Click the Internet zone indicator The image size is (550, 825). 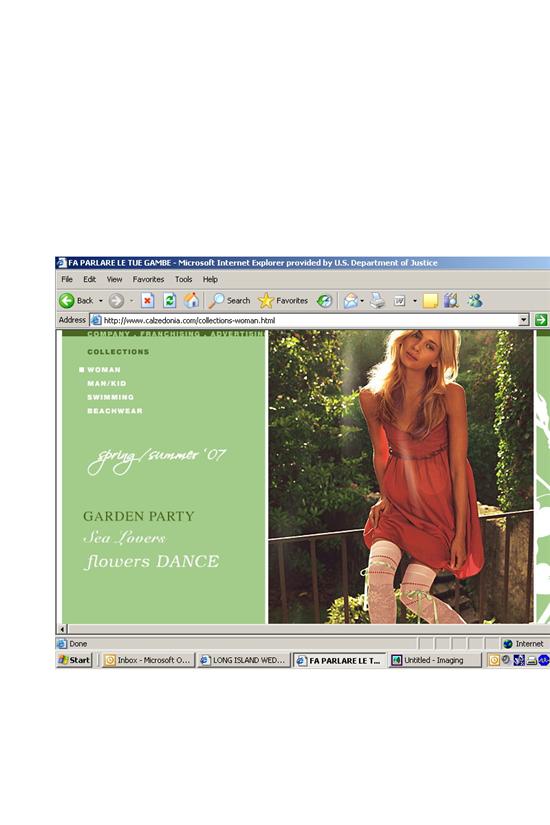[x=524, y=643]
